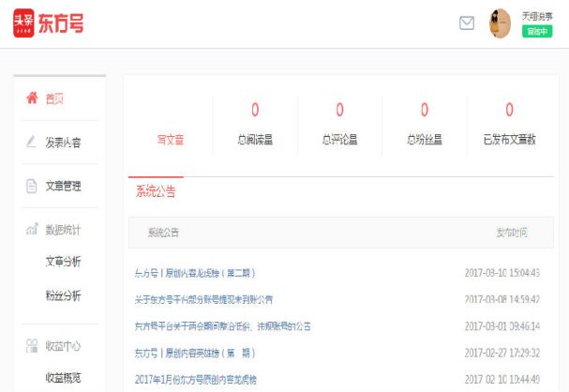Click the 东方号 头条 logo
This screenshot has width=569, height=392.
point(48,23)
